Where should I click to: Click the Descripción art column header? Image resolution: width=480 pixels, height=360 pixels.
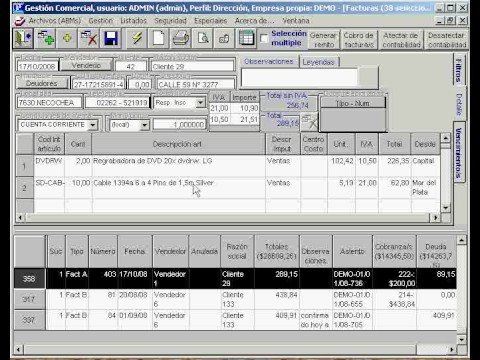(x=178, y=144)
